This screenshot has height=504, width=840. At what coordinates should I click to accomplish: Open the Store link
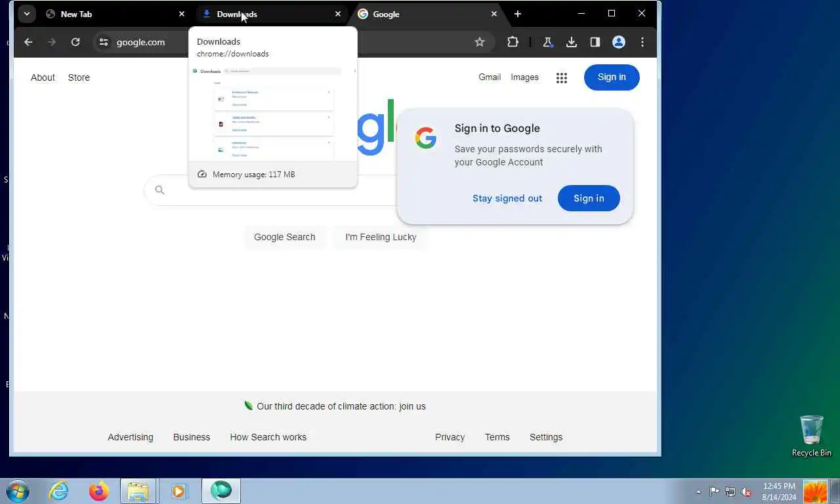coord(79,77)
